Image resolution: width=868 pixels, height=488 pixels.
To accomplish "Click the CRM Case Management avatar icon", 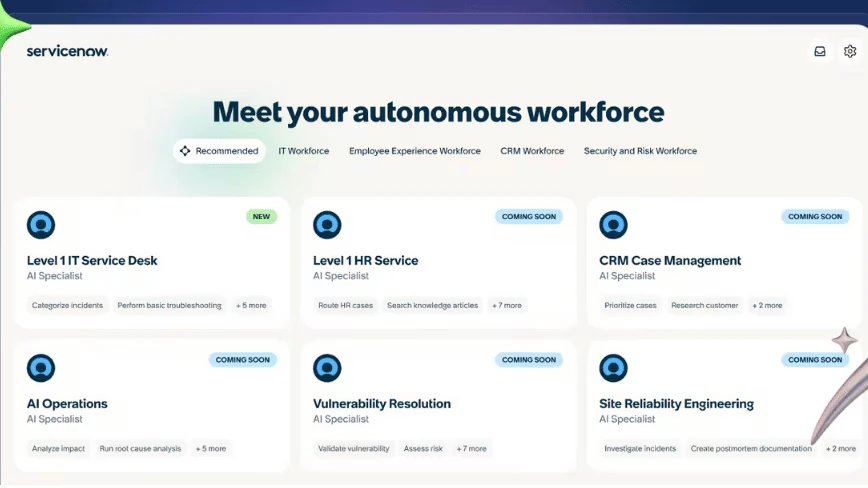I will [x=613, y=225].
